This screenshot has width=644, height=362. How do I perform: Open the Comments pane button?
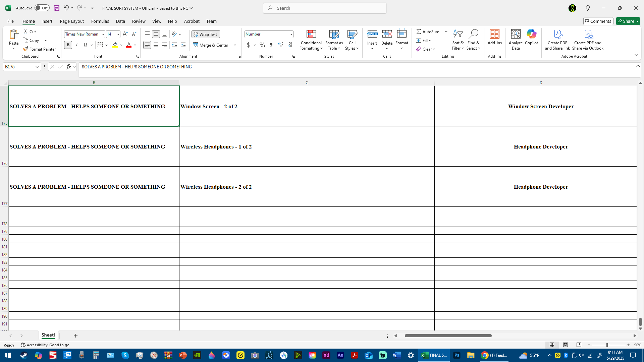(x=598, y=21)
